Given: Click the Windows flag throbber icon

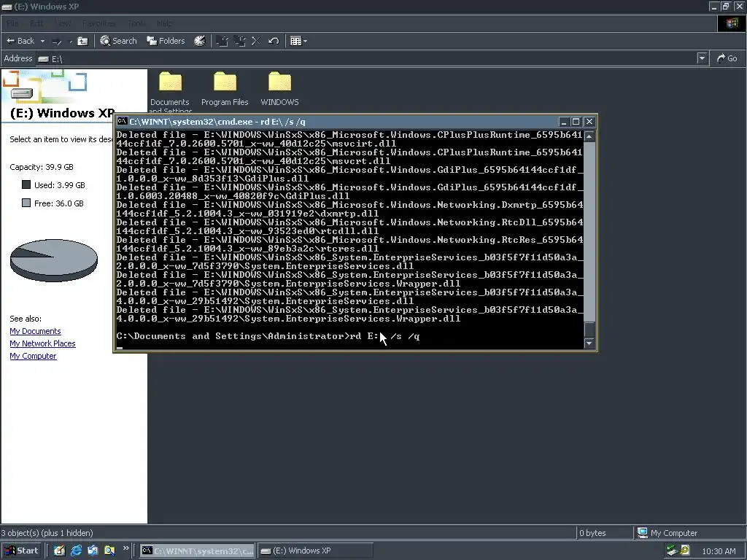Looking at the screenshot, I should point(732,23).
